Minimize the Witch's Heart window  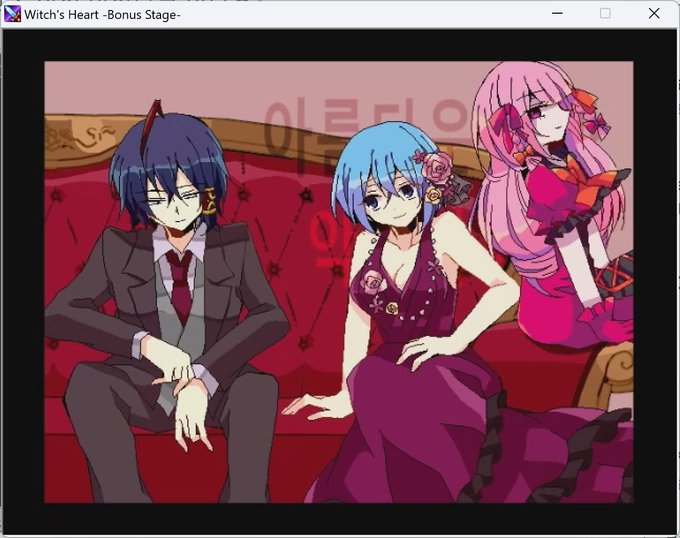click(x=557, y=13)
